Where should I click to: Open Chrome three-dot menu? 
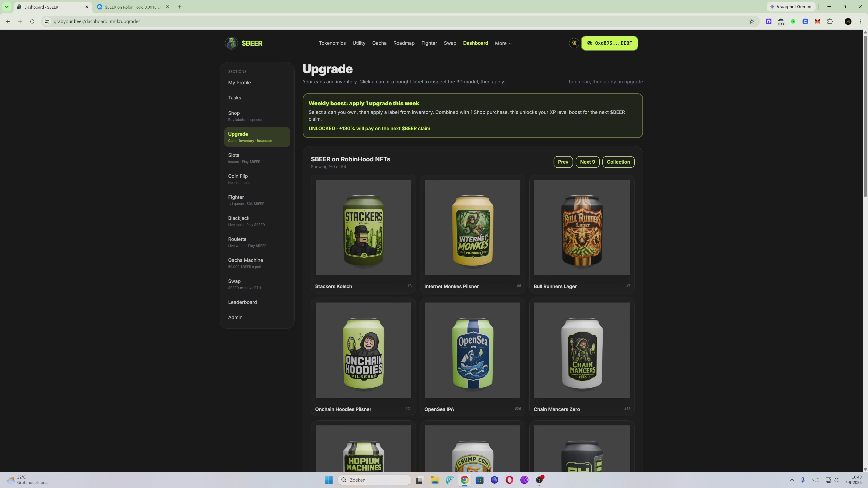click(x=860, y=21)
